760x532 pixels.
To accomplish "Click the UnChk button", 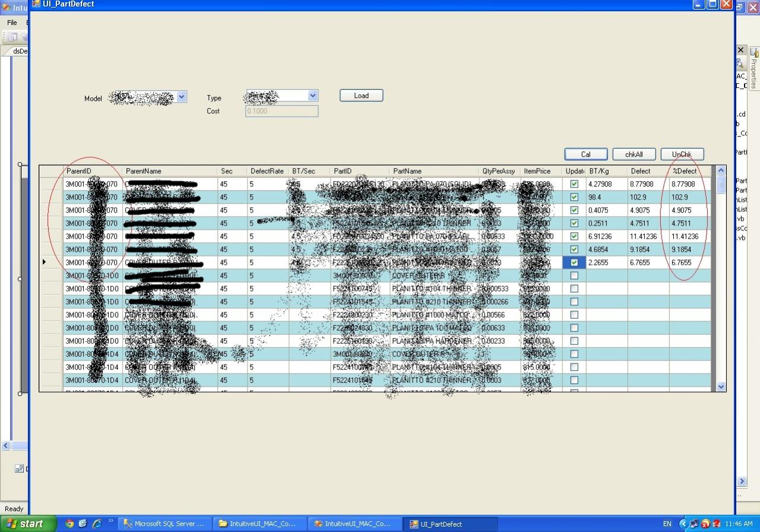I will coord(682,154).
